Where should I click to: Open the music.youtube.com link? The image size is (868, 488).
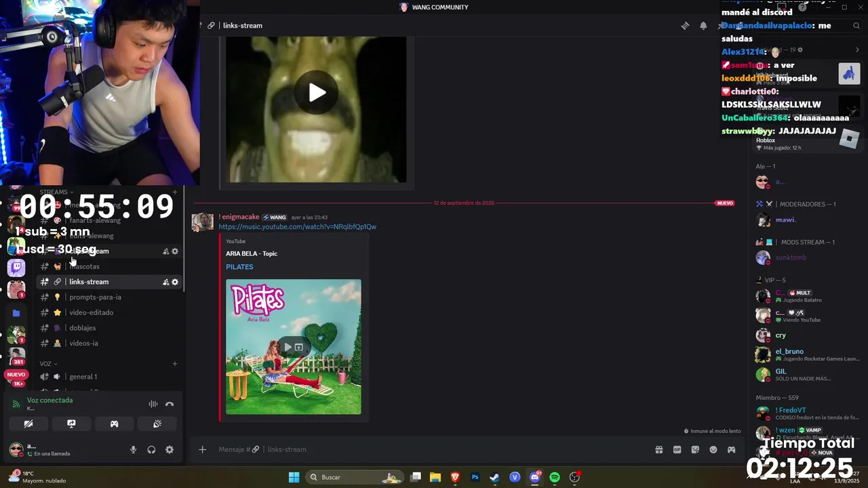[297, 227]
